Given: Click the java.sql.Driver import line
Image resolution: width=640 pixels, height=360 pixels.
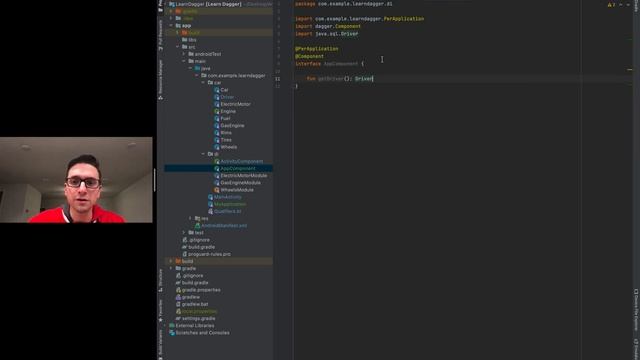Looking at the screenshot, I should point(327,34).
